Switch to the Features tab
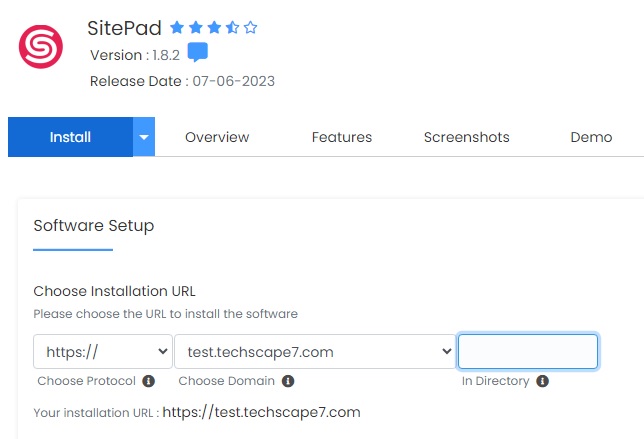Viewport: 644px width, 439px height. pos(342,137)
